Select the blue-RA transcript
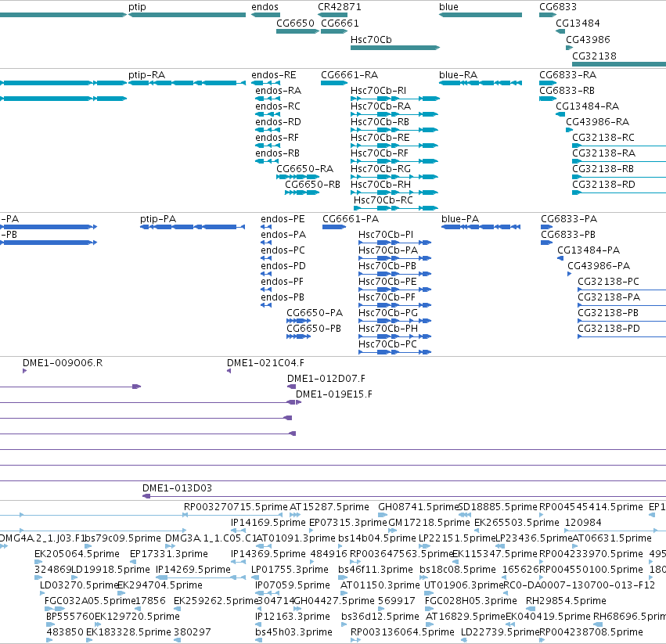Image resolution: width=666 pixels, height=644 pixels. 481,83
